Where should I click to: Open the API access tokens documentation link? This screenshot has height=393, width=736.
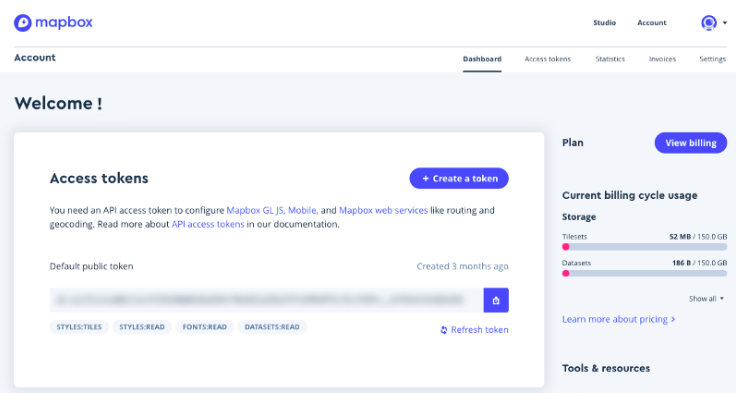click(x=207, y=224)
